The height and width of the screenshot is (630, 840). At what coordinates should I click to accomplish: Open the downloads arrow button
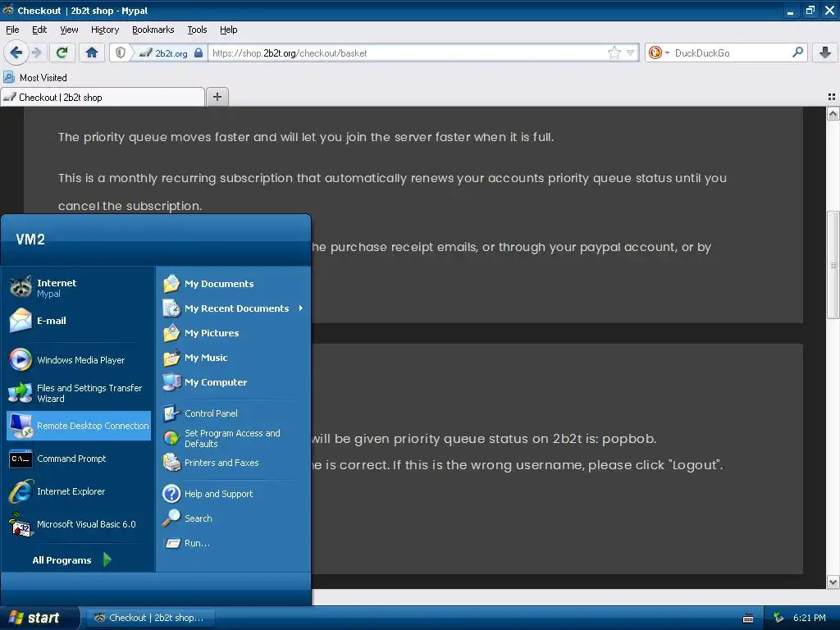click(825, 52)
